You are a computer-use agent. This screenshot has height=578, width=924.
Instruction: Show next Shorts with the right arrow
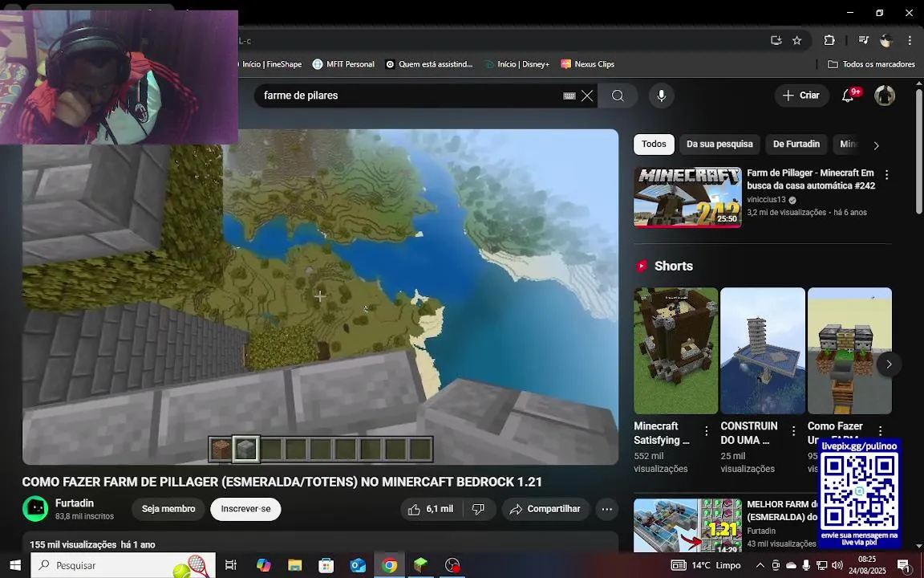click(889, 364)
